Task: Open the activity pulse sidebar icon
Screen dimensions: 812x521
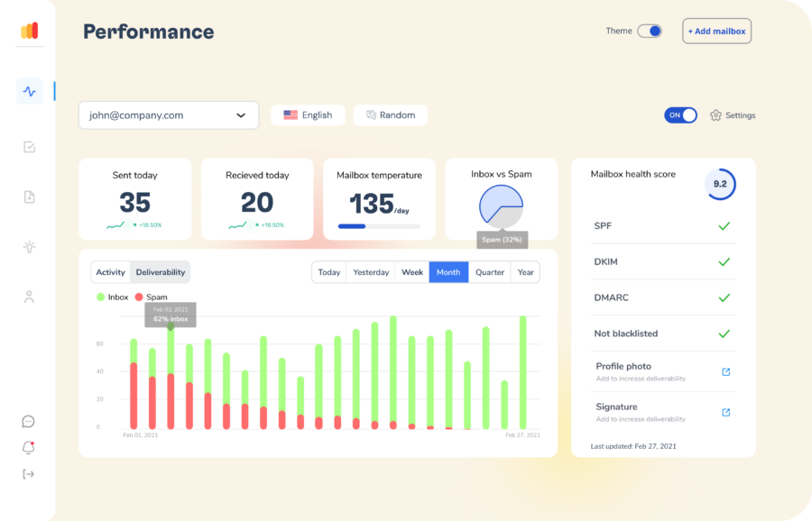Action: pos(29,92)
